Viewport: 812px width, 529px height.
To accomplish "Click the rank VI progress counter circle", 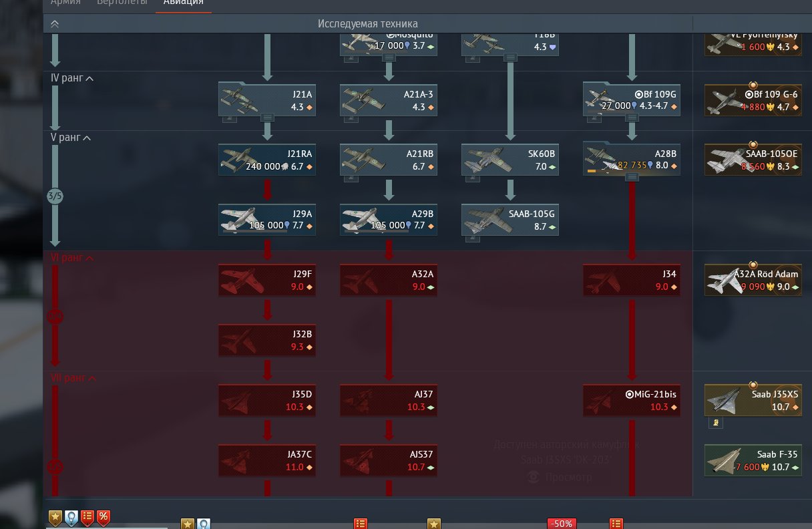I will tap(55, 317).
